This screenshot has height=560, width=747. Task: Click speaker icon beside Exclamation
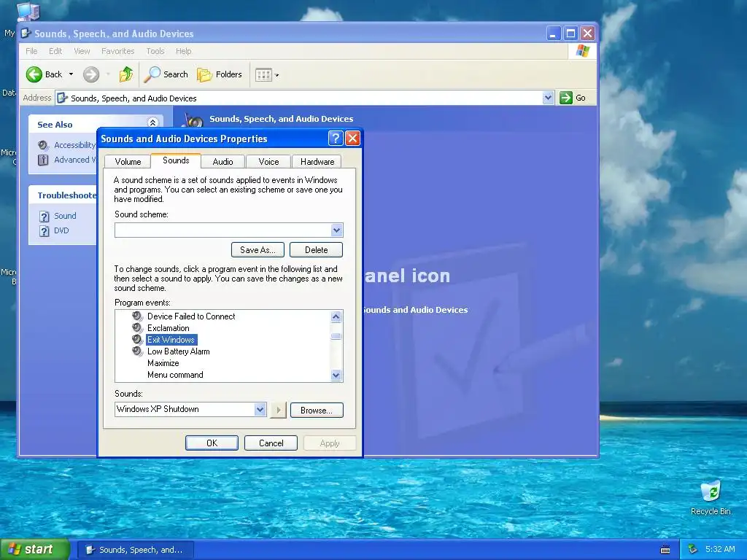tap(137, 327)
